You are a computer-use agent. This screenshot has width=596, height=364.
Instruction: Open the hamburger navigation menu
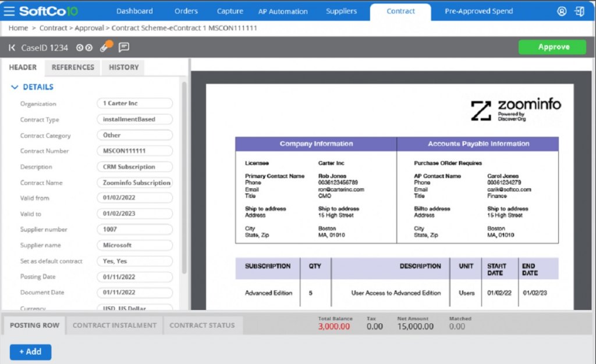pos(9,11)
